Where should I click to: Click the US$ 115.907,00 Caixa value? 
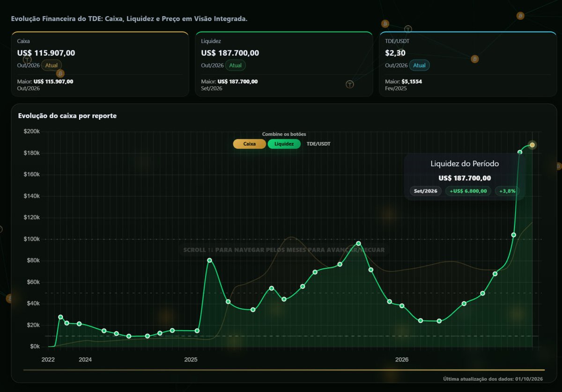point(46,53)
